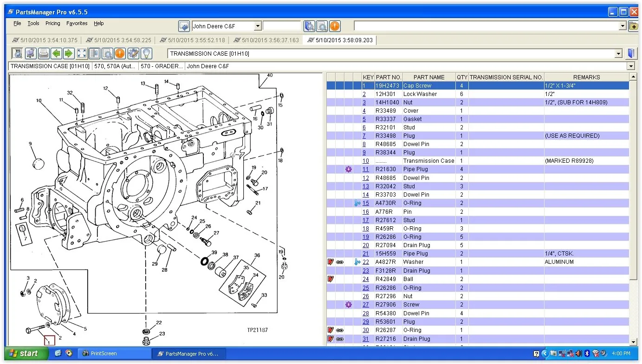Click the Windows start button
This screenshot has width=642, height=364.
point(26,353)
